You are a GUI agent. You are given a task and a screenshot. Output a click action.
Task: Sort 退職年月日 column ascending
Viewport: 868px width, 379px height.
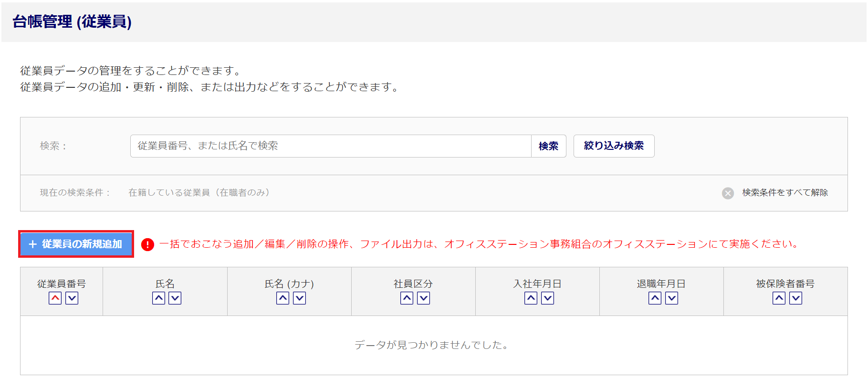[x=655, y=298]
